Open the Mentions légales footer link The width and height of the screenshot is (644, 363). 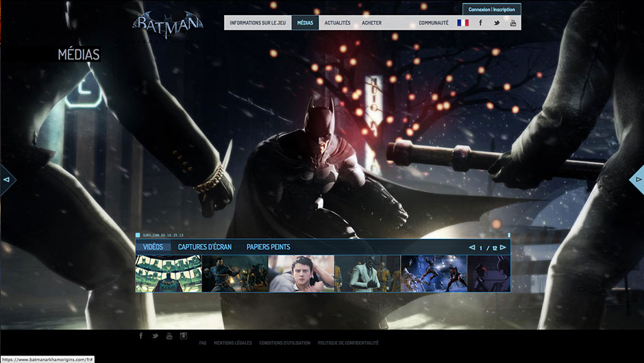point(233,343)
